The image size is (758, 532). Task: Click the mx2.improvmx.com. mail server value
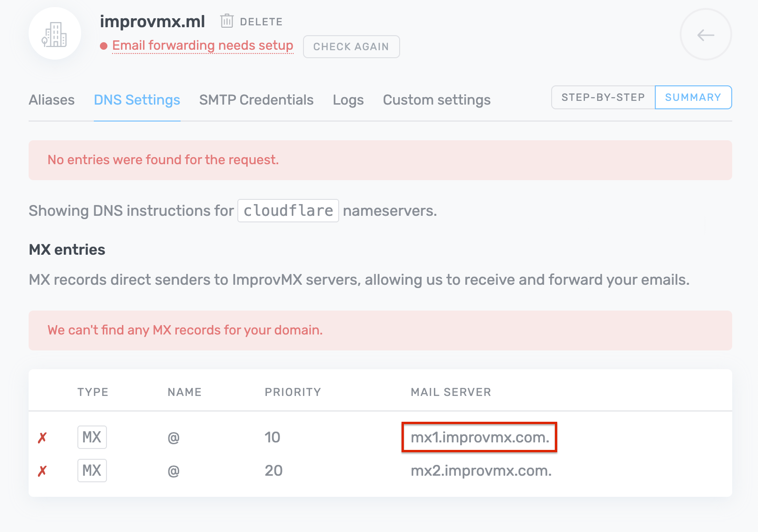pos(481,471)
